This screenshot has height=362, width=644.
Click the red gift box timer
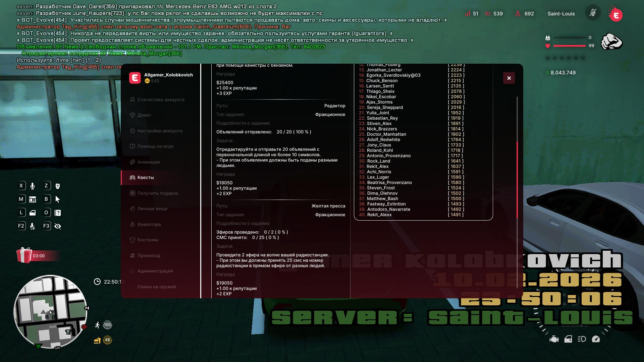point(24,255)
